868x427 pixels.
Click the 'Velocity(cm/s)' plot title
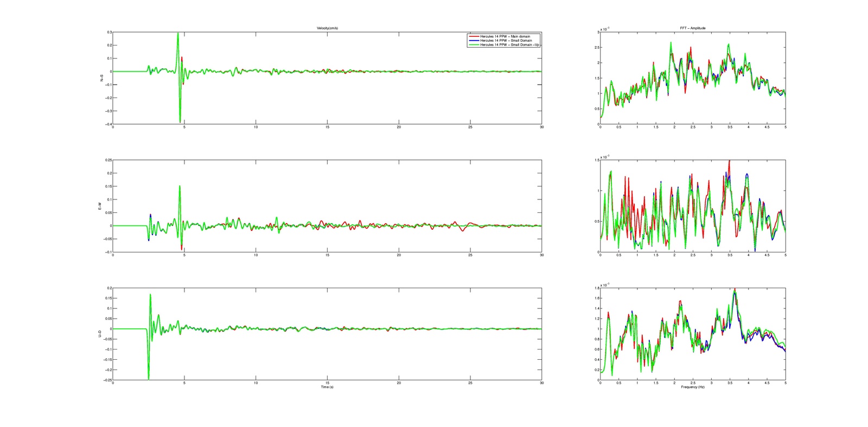tap(327, 28)
